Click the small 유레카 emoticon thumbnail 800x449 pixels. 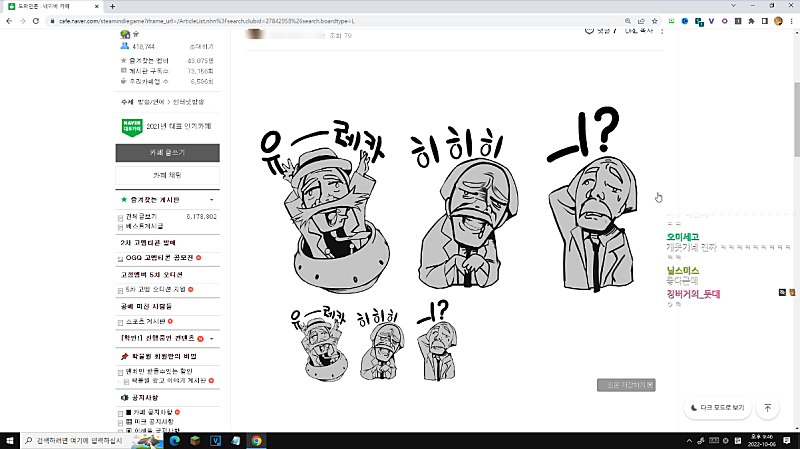pos(319,344)
